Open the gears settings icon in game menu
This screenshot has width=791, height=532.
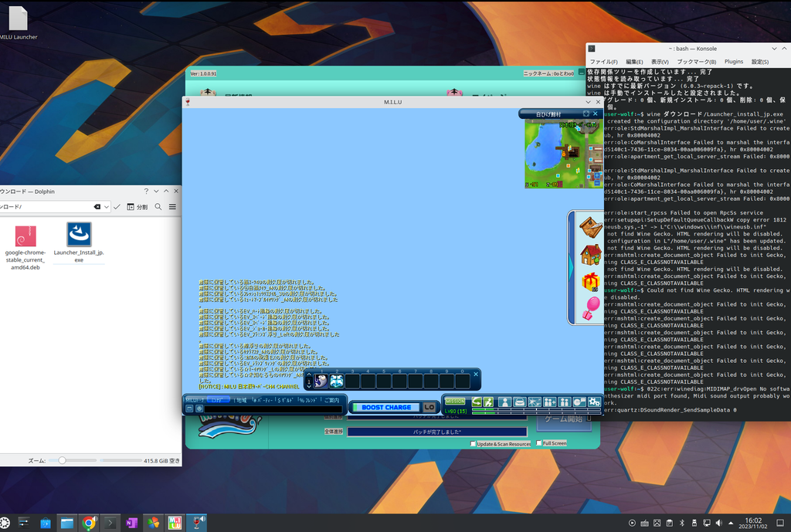point(594,402)
